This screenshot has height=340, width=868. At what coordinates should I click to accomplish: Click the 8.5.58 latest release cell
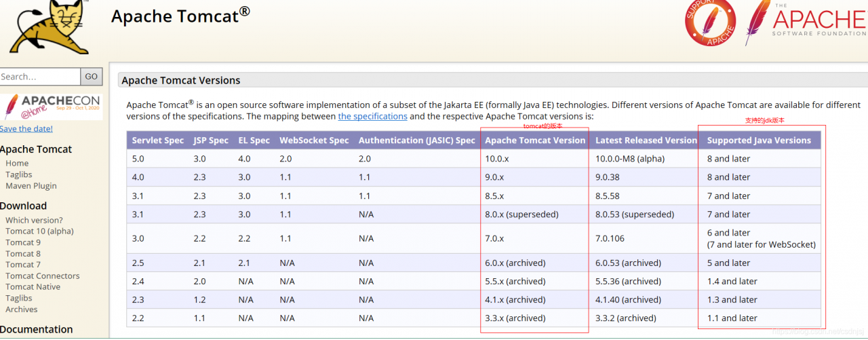[646, 196]
